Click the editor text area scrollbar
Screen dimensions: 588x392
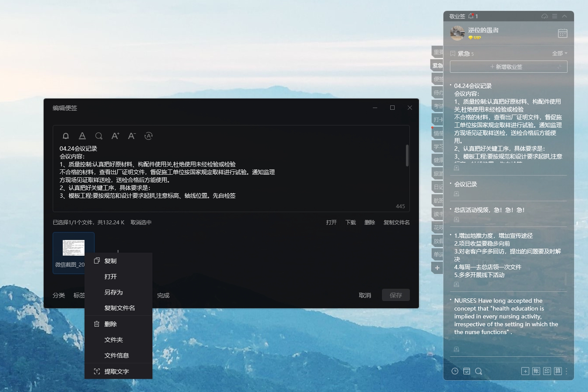407,155
